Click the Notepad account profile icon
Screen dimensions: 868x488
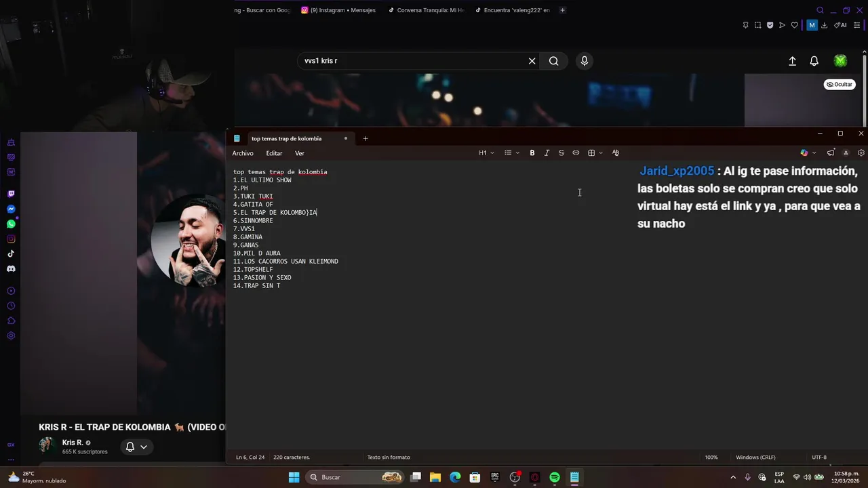[x=846, y=153]
